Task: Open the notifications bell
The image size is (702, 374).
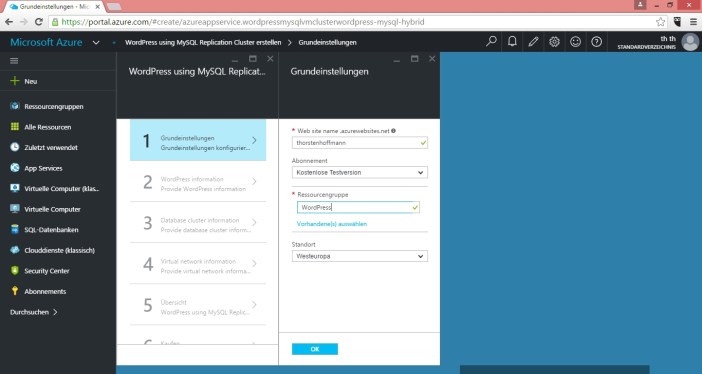Action: 512,42
